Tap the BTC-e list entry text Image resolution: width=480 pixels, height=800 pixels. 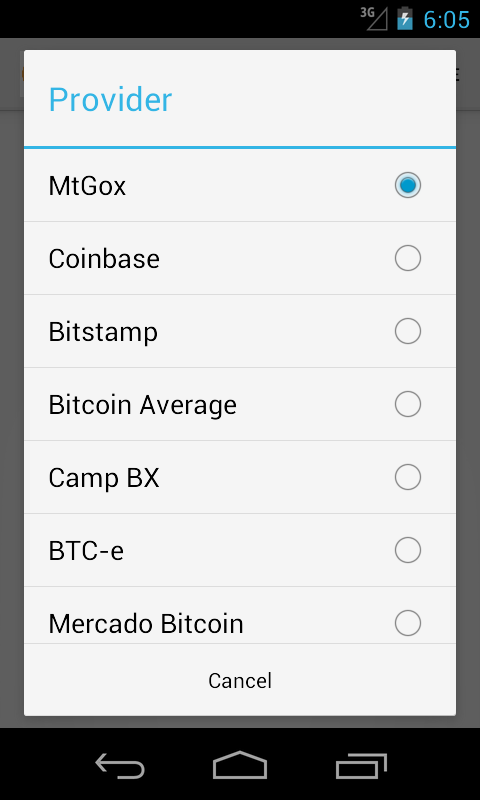(x=86, y=551)
